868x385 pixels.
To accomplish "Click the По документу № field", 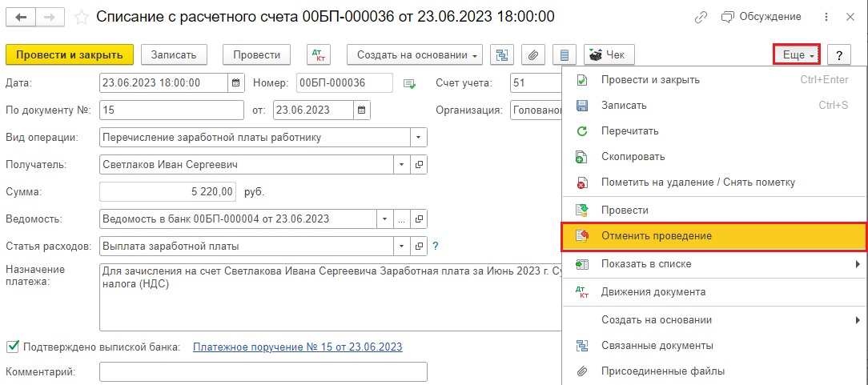I will point(171,110).
